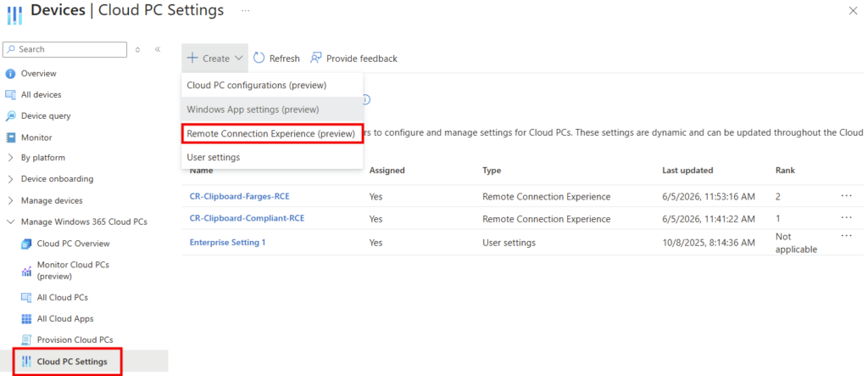Image resolution: width=868 pixels, height=376 pixels.
Task: Click the sidebar sort/expand arrows icon
Action: tap(137, 49)
